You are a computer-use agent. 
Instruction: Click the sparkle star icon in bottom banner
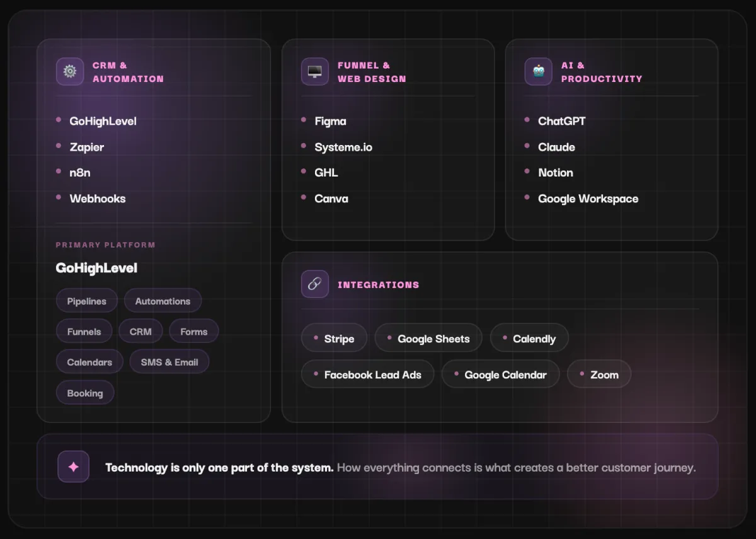coord(73,467)
